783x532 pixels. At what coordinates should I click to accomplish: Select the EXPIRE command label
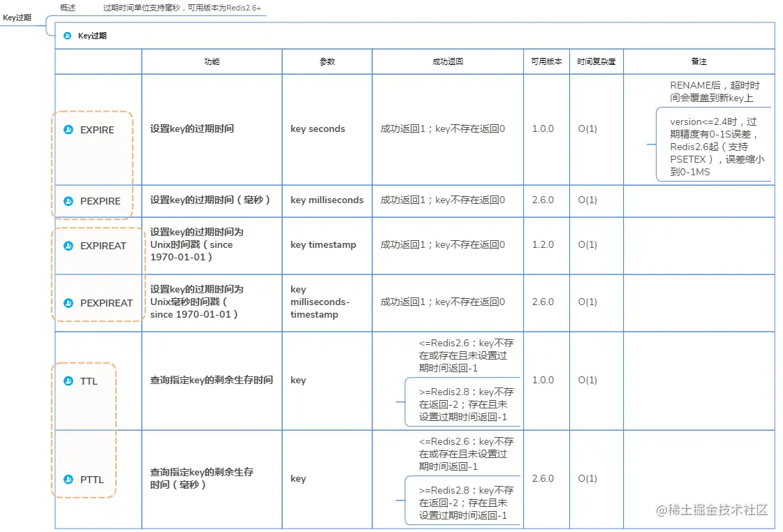(97, 130)
